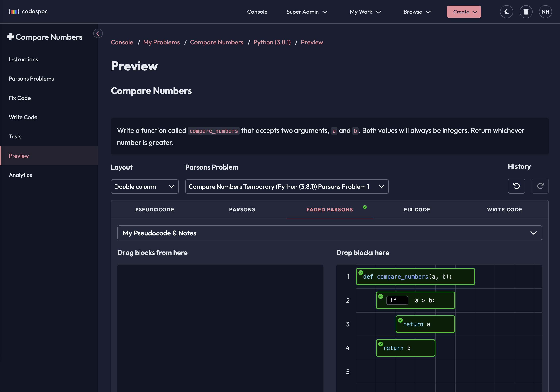Select the def compare_numbers(a, b): block
Screen dimensions: 560x392
tap(415, 277)
